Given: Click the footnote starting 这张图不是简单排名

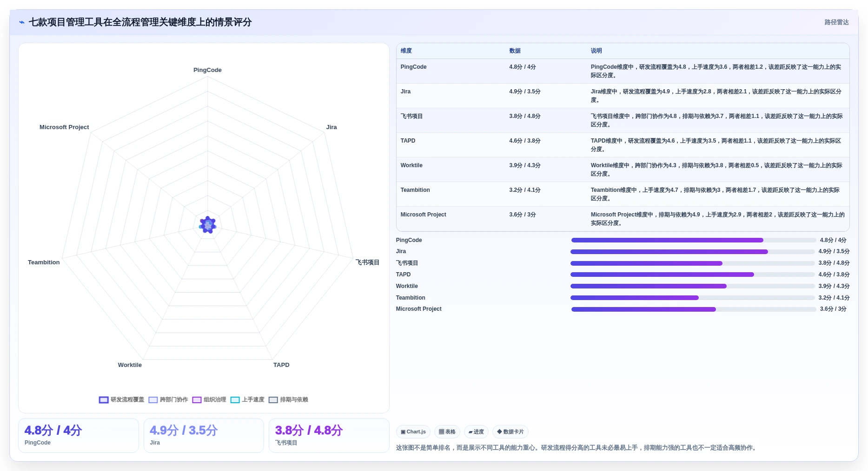Looking at the screenshot, I should [577, 448].
